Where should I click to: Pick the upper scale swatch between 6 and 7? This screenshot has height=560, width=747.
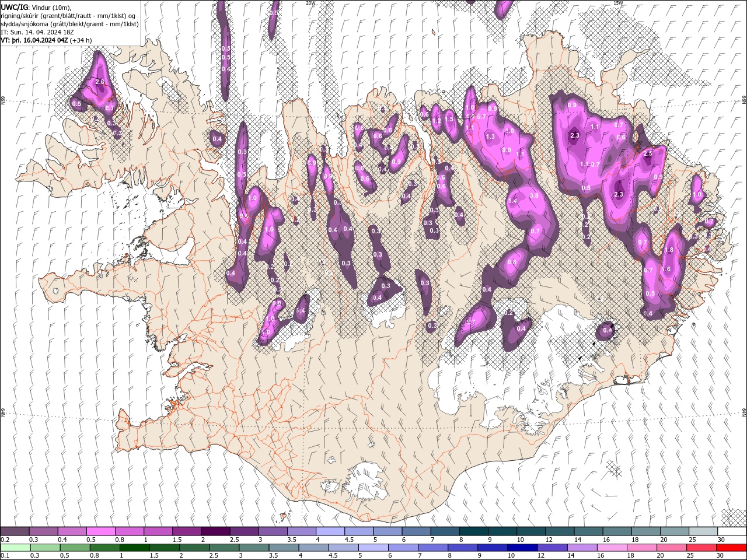[416, 531]
